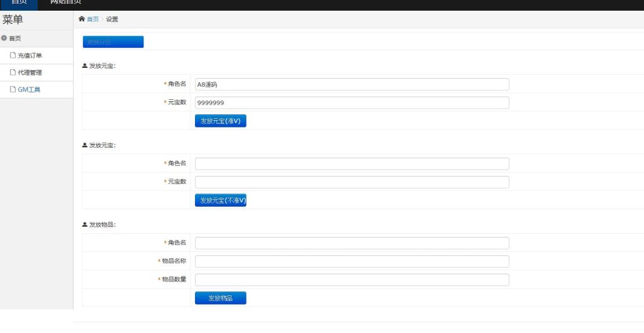This screenshot has width=644, height=333.
Task: Focus the 物品名称 input field
Action: click(352, 261)
